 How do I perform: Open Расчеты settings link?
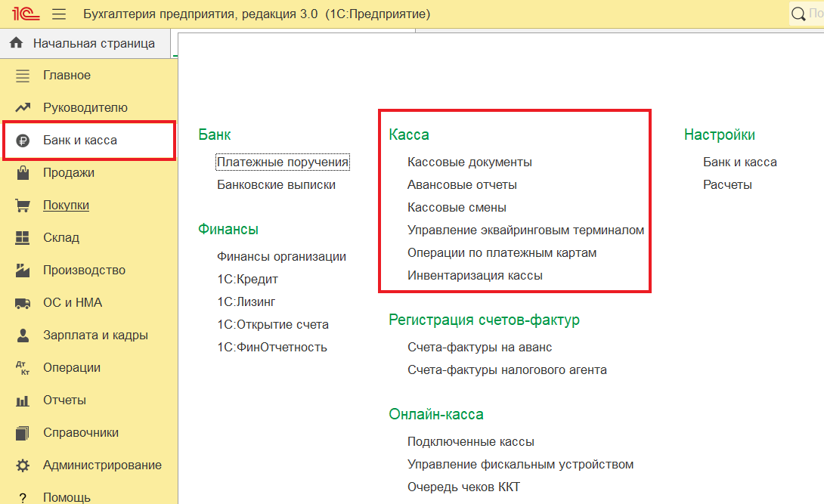click(x=728, y=185)
